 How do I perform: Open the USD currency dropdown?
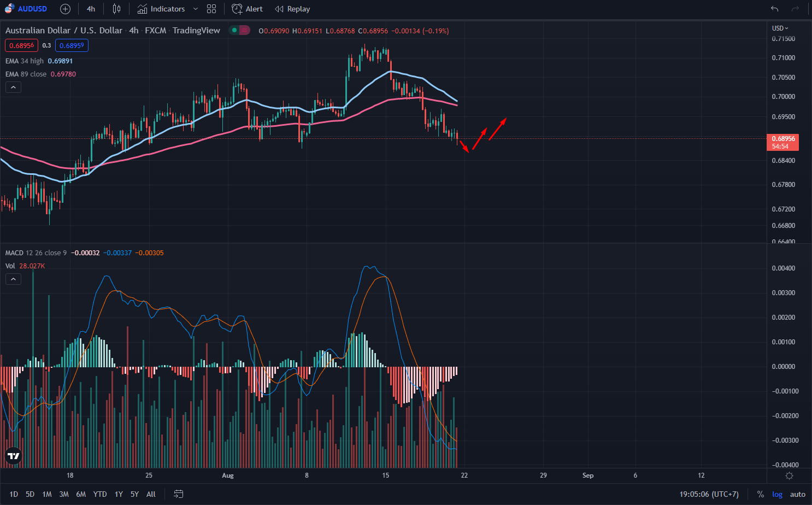[x=780, y=28]
